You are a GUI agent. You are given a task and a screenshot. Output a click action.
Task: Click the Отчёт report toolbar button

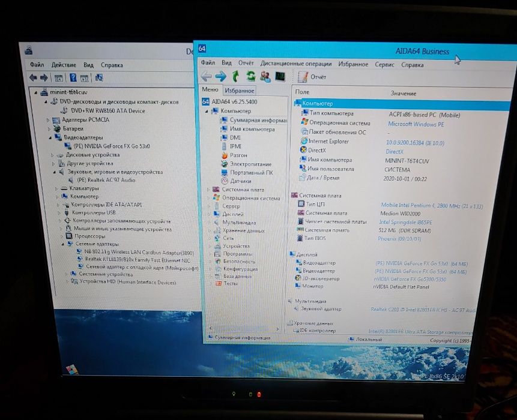coord(312,77)
